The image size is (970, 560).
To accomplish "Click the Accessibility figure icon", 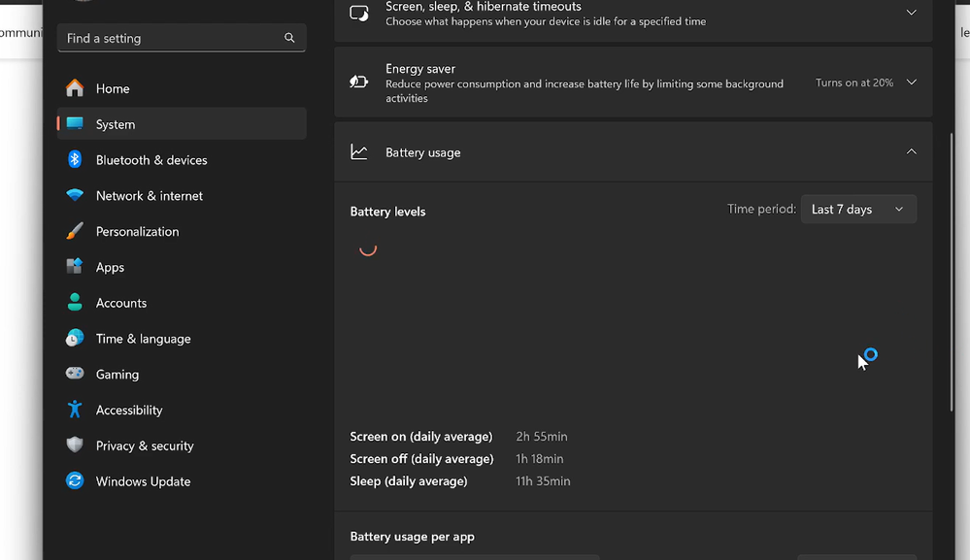I will point(75,410).
